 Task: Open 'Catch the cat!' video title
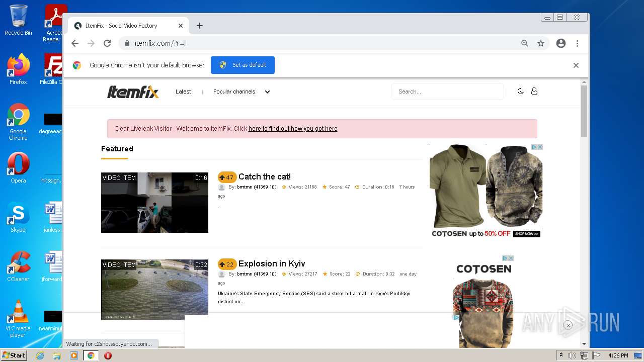[x=265, y=176]
